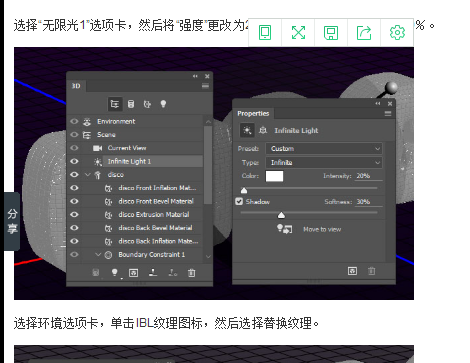Select the 3D panel tab
This screenshot has width=470, height=363.
76,86
